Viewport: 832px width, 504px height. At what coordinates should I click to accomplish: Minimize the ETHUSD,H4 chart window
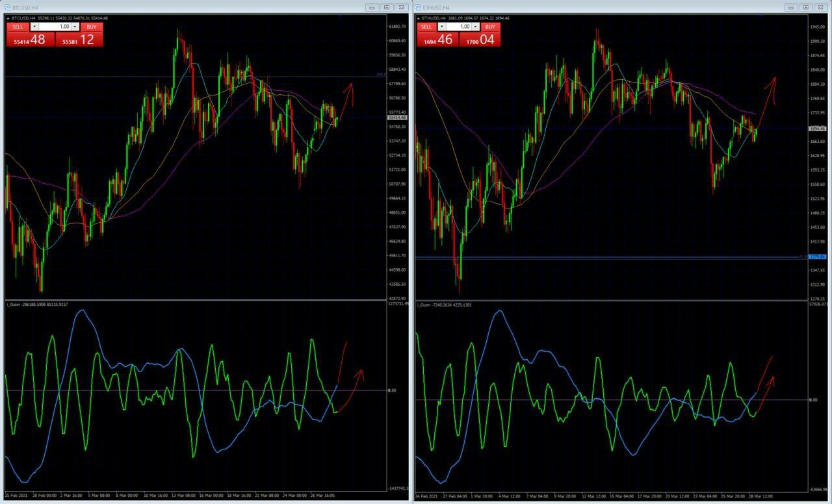click(790, 7)
